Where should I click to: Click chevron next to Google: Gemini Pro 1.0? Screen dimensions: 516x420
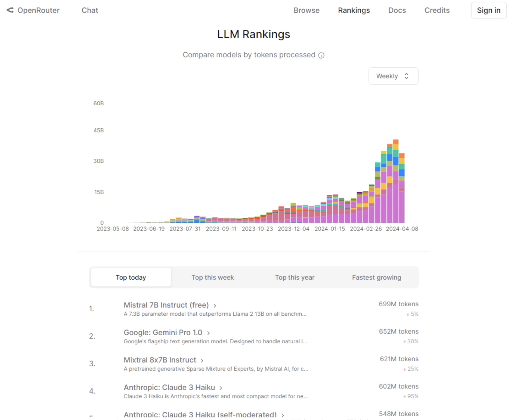pyautogui.click(x=208, y=333)
